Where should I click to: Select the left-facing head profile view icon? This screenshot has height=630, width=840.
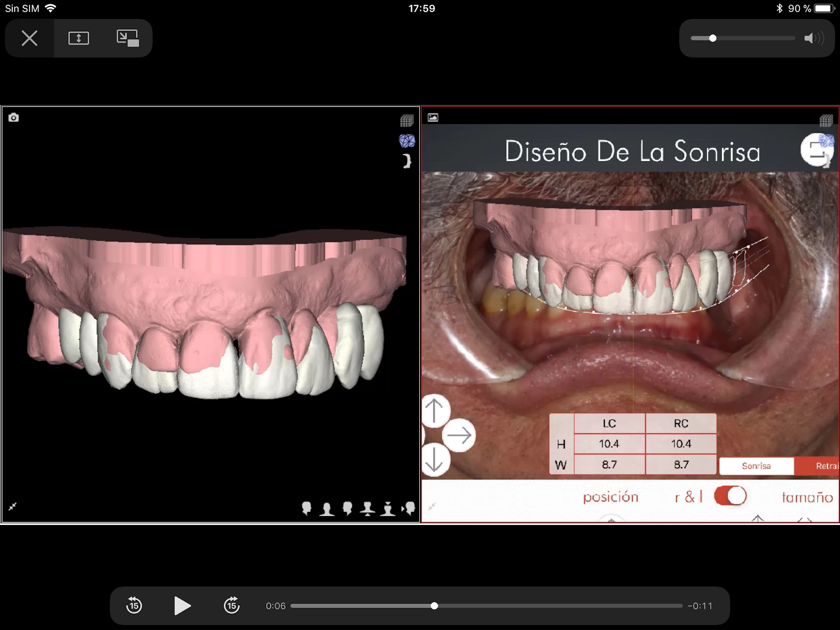coord(347,508)
